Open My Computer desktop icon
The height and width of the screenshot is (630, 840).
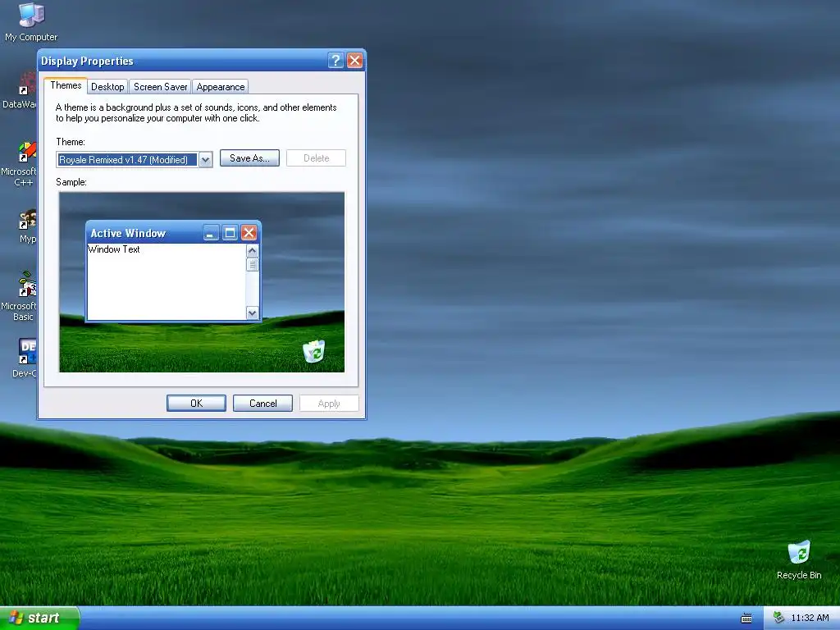tap(31, 22)
